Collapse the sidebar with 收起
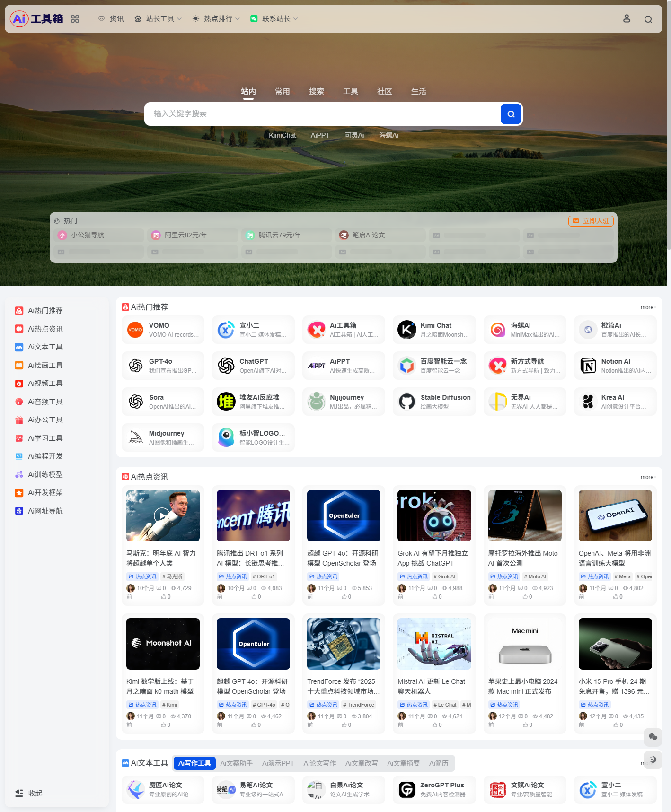 (x=29, y=793)
